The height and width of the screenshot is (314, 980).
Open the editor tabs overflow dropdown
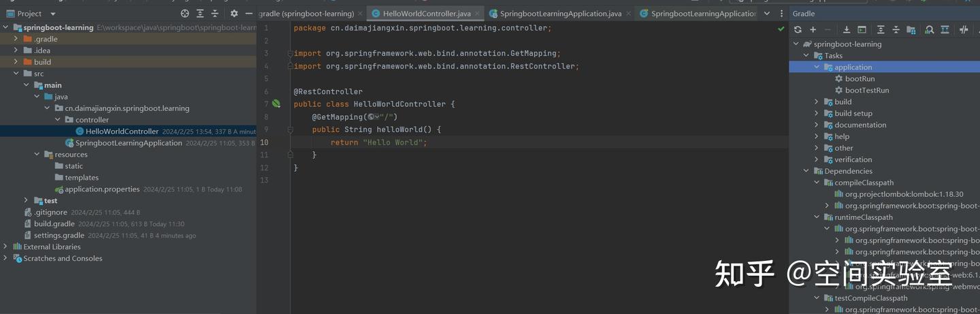[x=767, y=14]
